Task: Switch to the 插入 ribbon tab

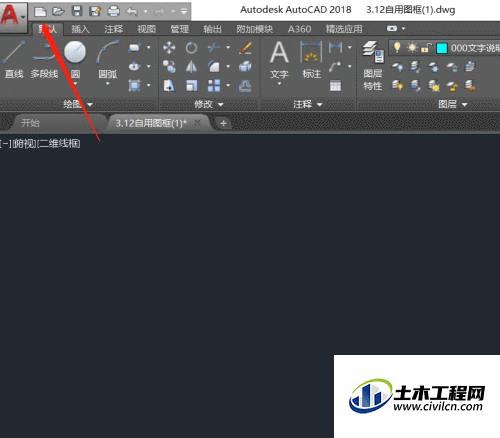Action: [x=80, y=29]
